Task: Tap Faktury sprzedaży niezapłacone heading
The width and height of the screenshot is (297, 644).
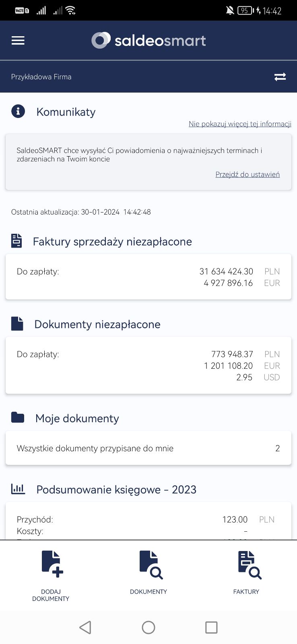Action: click(x=112, y=242)
